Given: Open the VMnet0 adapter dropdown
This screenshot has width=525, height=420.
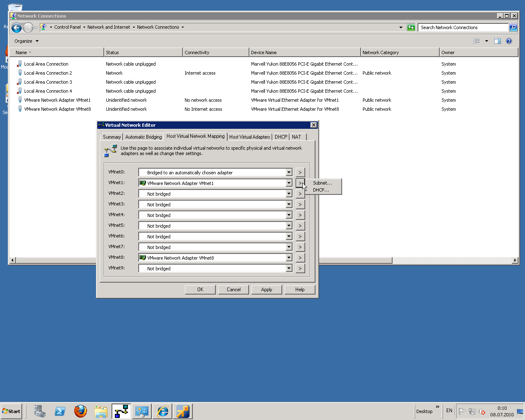Looking at the screenshot, I should coord(289,173).
